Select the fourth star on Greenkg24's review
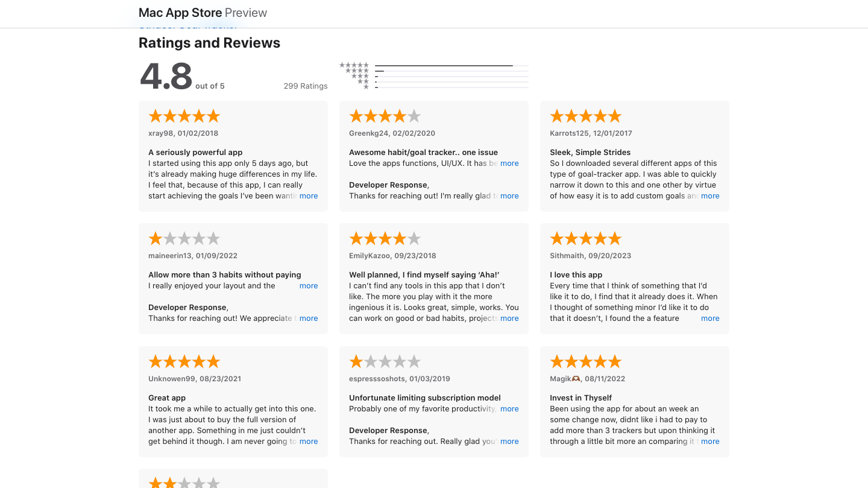The width and height of the screenshot is (868, 488). pyautogui.click(x=399, y=115)
